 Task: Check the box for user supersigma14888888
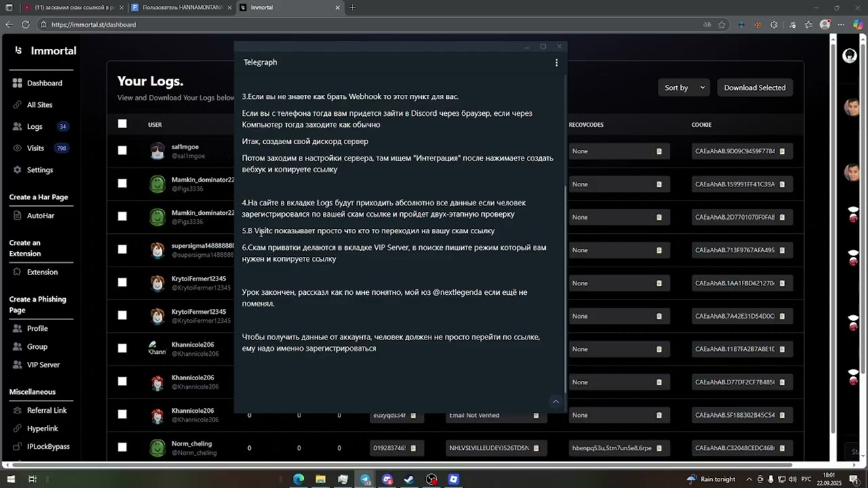point(122,249)
